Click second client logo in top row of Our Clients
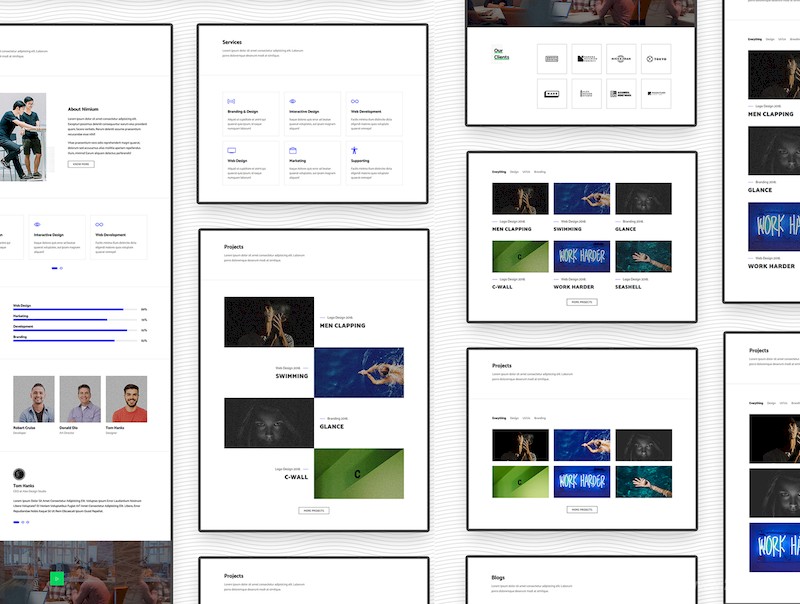This screenshot has height=604, width=800. click(x=586, y=59)
